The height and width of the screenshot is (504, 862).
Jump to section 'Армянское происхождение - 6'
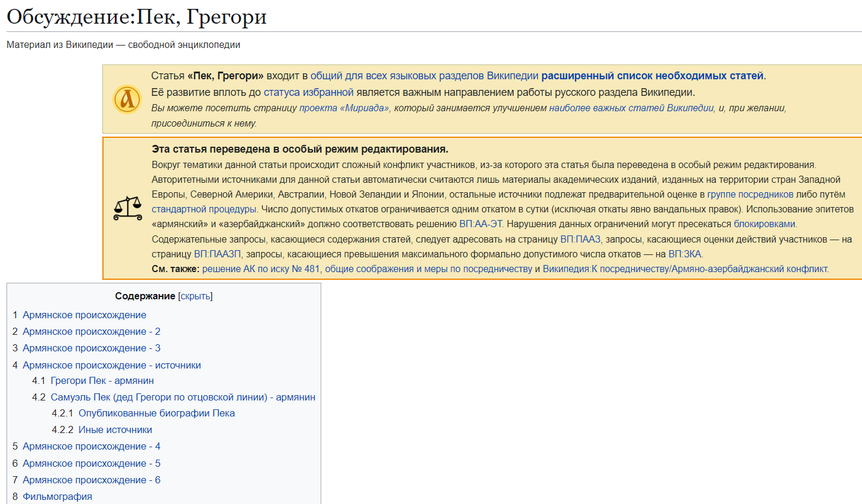(x=92, y=480)
